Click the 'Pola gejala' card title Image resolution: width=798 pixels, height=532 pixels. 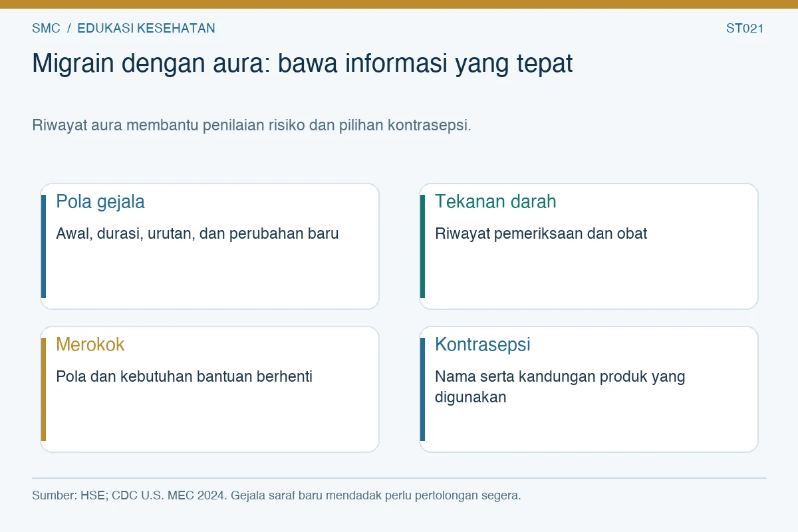[100, 201]
